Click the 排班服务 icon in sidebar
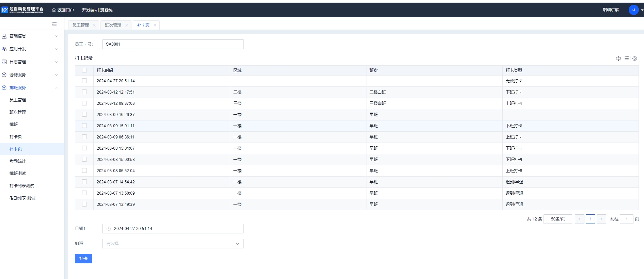The image size is (644, 279). [4, 88]
